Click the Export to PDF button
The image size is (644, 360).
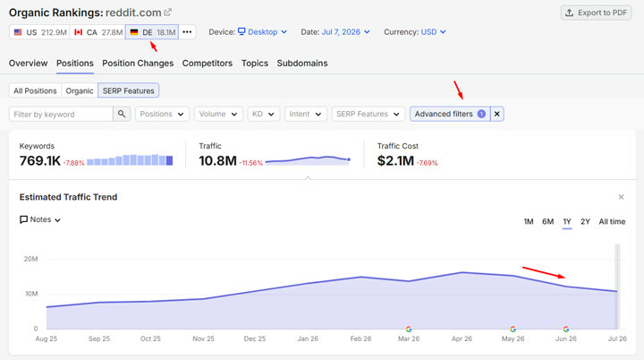point(597,13)
